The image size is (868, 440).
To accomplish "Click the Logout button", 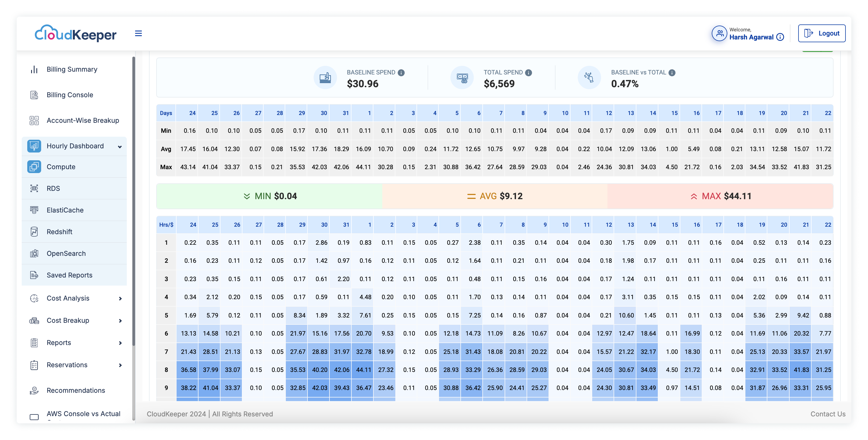I will pos(822,33).
